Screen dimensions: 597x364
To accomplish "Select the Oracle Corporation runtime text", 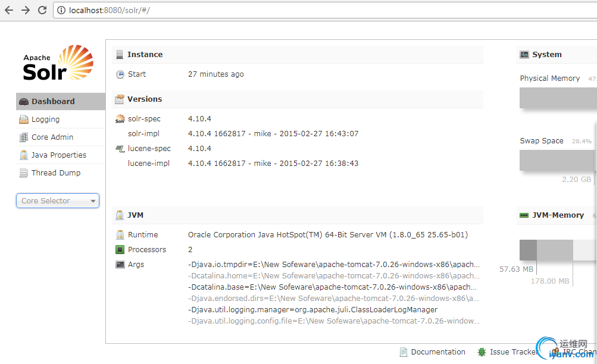I will (328, 235).
